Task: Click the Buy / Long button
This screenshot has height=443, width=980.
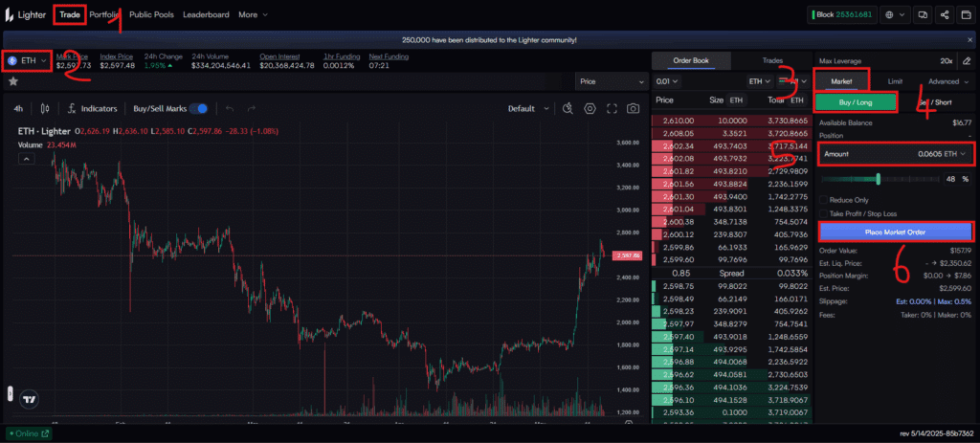Action: [x=856, y=102]
